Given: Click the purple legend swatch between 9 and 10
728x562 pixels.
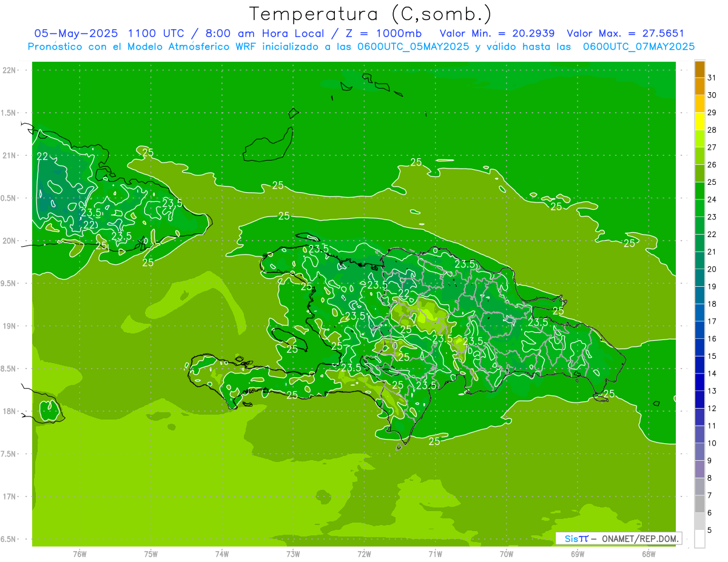Looking at the screenshot, I should (x=699, y=452).
